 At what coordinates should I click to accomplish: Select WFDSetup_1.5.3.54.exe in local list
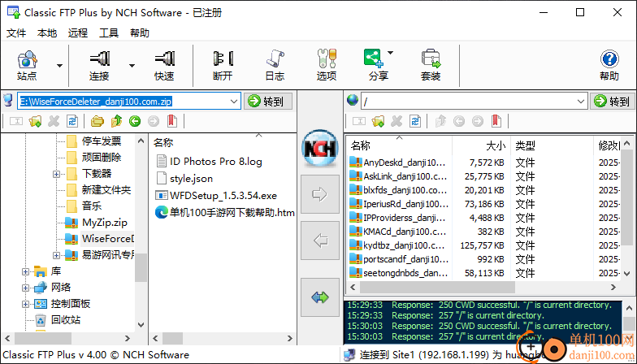[x=223, y=196]
